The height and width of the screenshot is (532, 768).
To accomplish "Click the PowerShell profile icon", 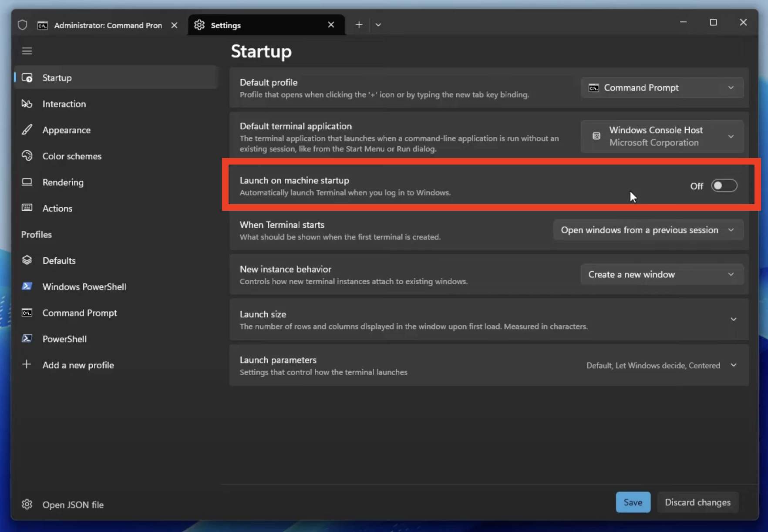I will [x=27, y=339].
